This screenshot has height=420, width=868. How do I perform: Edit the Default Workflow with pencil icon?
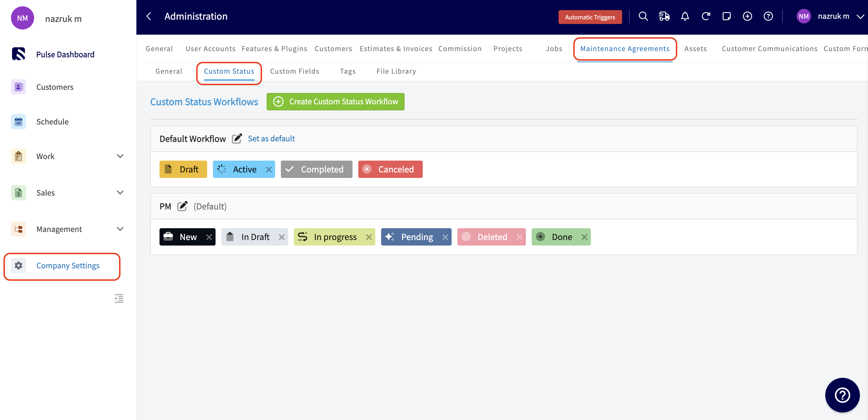(x=237, y=138)
